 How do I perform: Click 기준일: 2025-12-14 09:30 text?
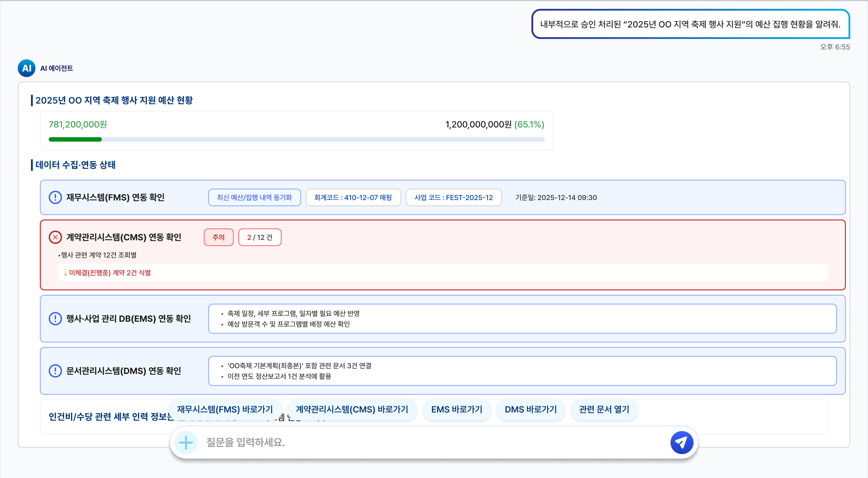[x=556, y=197]
